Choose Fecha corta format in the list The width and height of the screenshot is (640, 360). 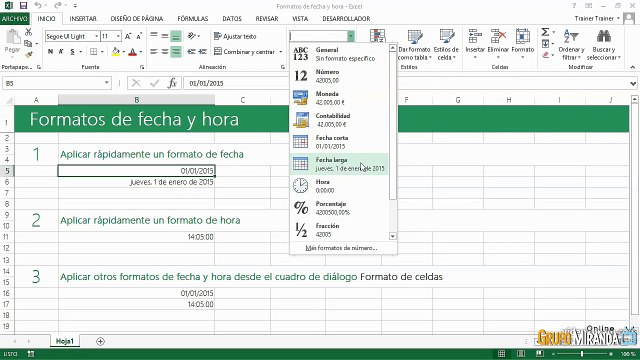[x=339, y=142]
